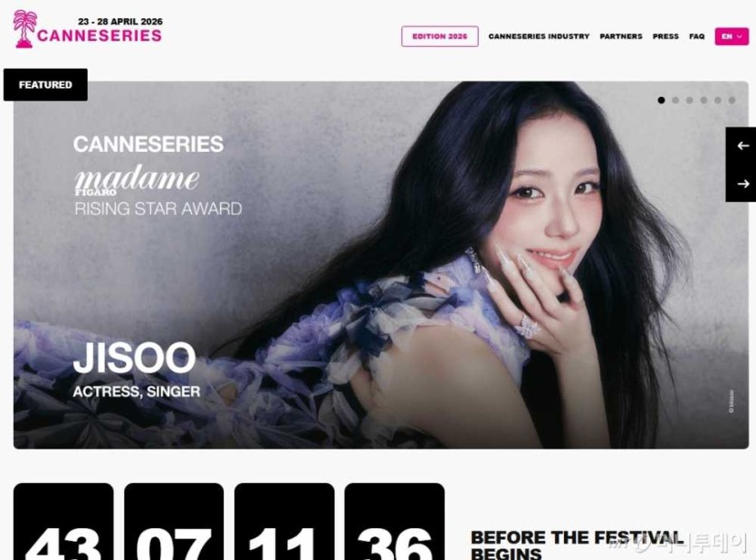Open the FAQ menu item
This screenshot has width=756, height=560.
pos(696,36)
